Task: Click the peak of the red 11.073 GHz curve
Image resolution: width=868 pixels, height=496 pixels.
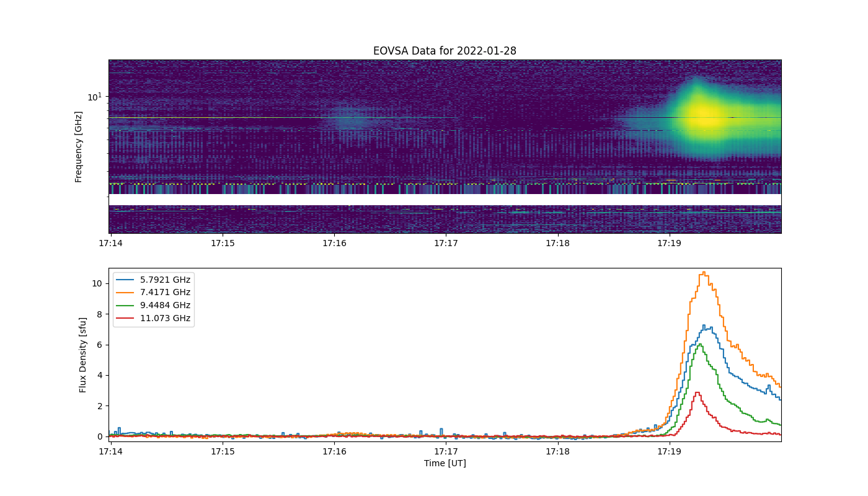Action: (697, 392)
